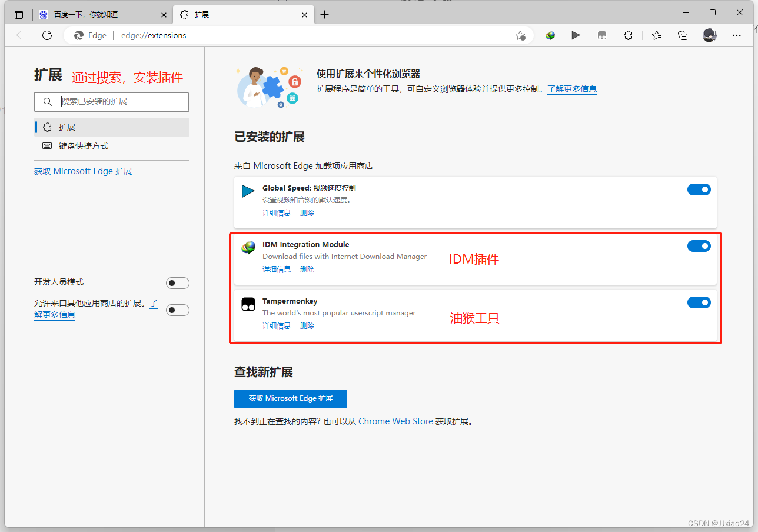Viewport: 758px width, 532px height.
Task: Open Tampermonkey toolbar icon
Action: [x=601, y=35]
